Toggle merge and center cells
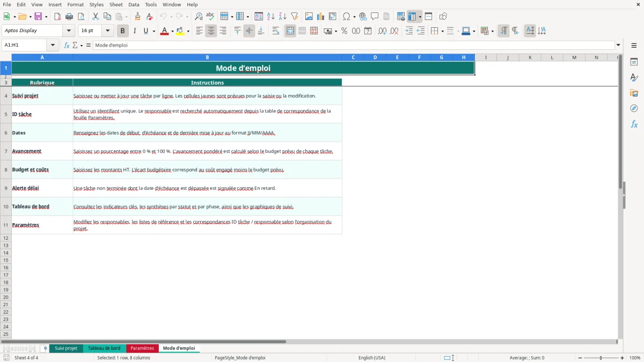 click(290, 31)
